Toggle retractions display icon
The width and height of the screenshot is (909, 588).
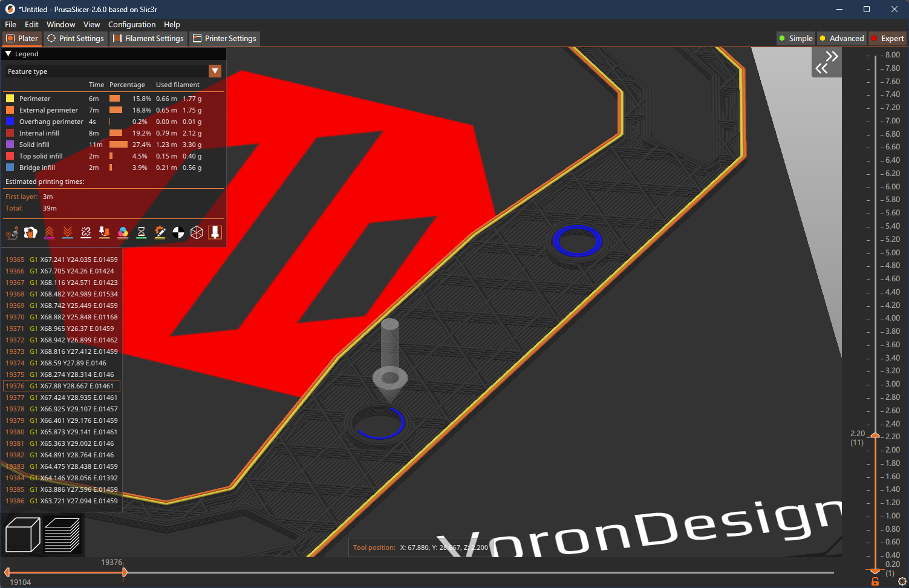(x=49, y=232)
